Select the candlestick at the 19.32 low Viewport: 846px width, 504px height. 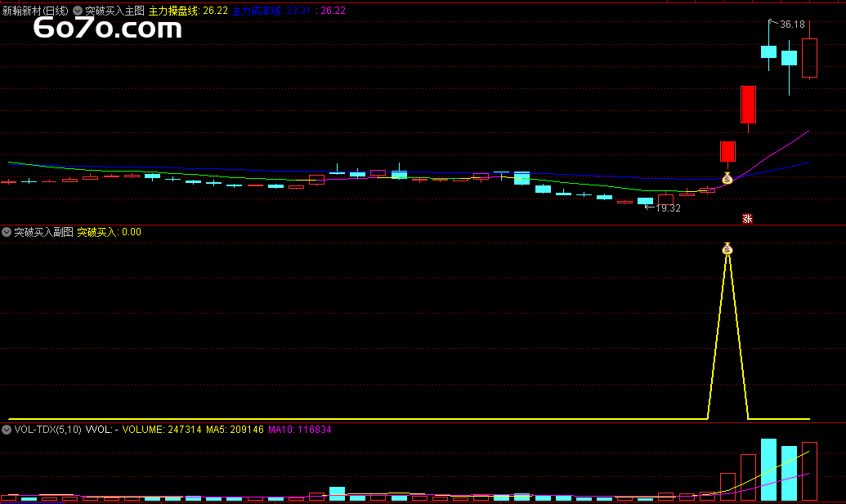tap(645, 201)
